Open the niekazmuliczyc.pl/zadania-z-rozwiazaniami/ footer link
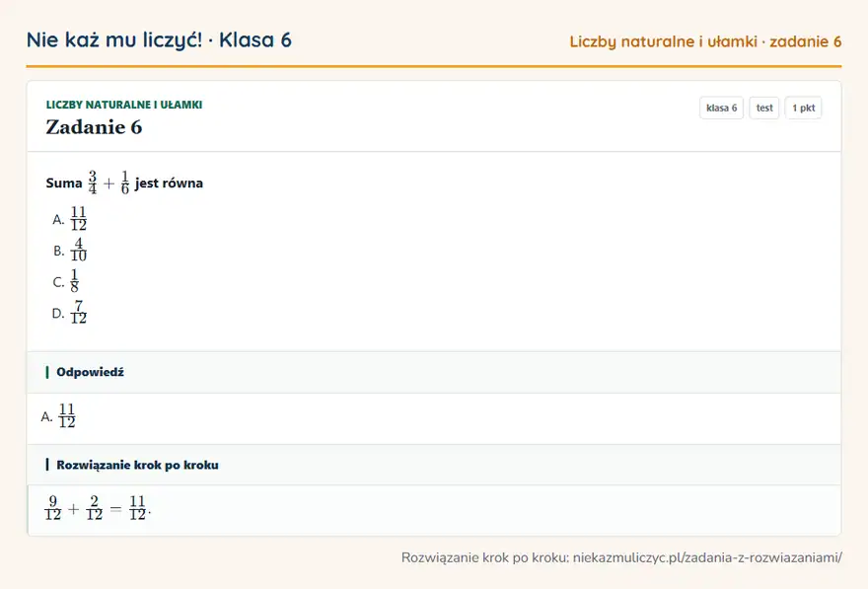This screenshot has width=868, height=589. point(707,557)
